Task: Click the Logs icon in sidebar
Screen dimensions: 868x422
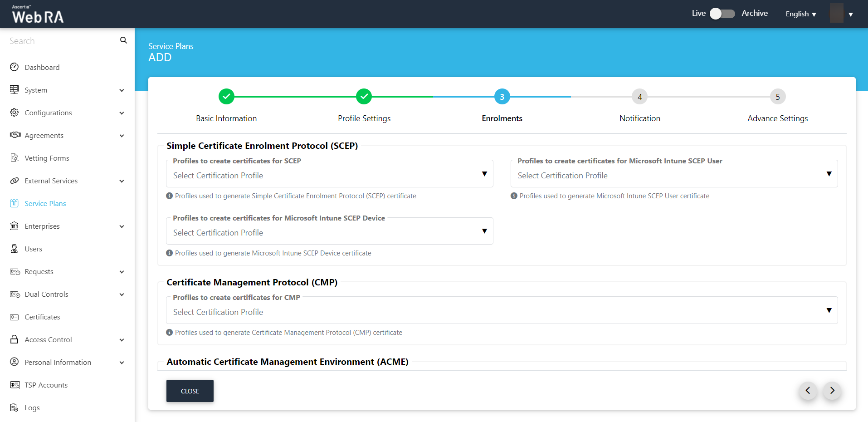Action: tap(15, 407)
